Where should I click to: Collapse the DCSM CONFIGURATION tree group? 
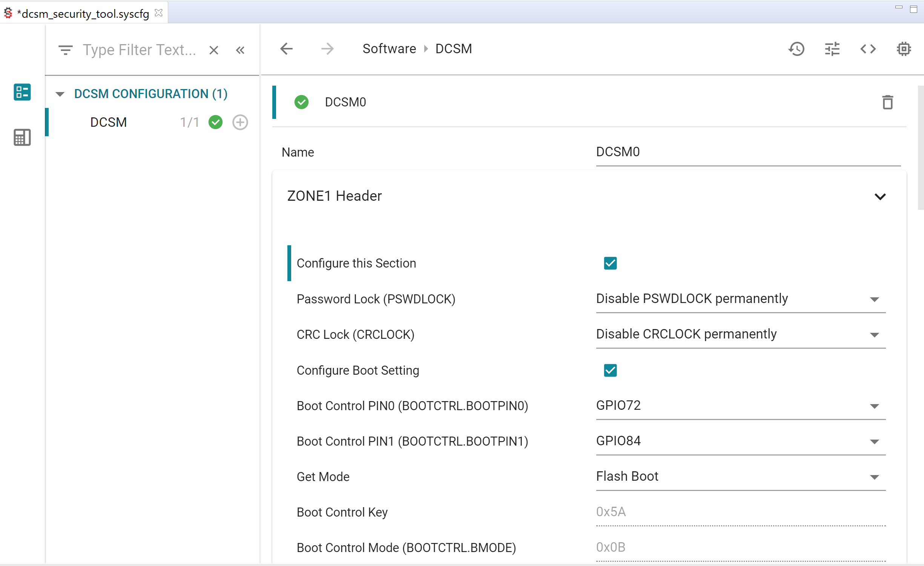pos(60,94)
